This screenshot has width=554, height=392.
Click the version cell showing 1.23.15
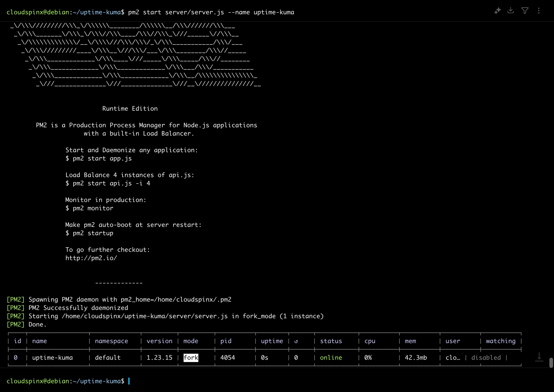tap(159, 357)
